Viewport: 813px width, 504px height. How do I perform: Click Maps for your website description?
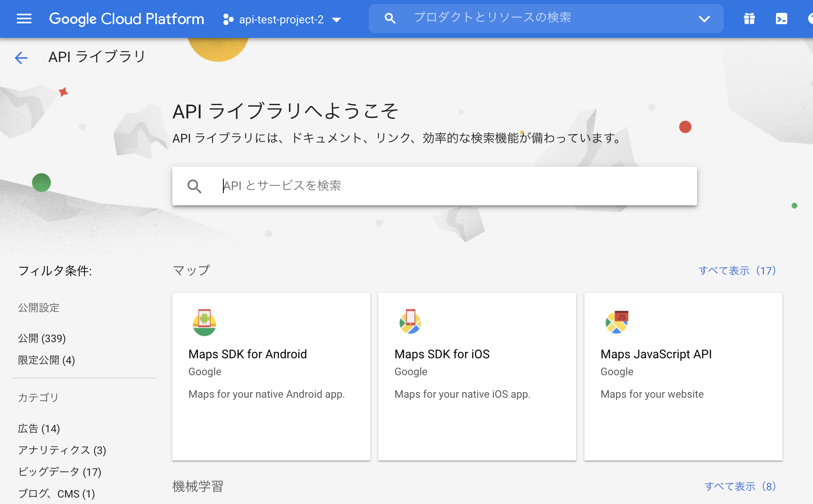[652, 394]
